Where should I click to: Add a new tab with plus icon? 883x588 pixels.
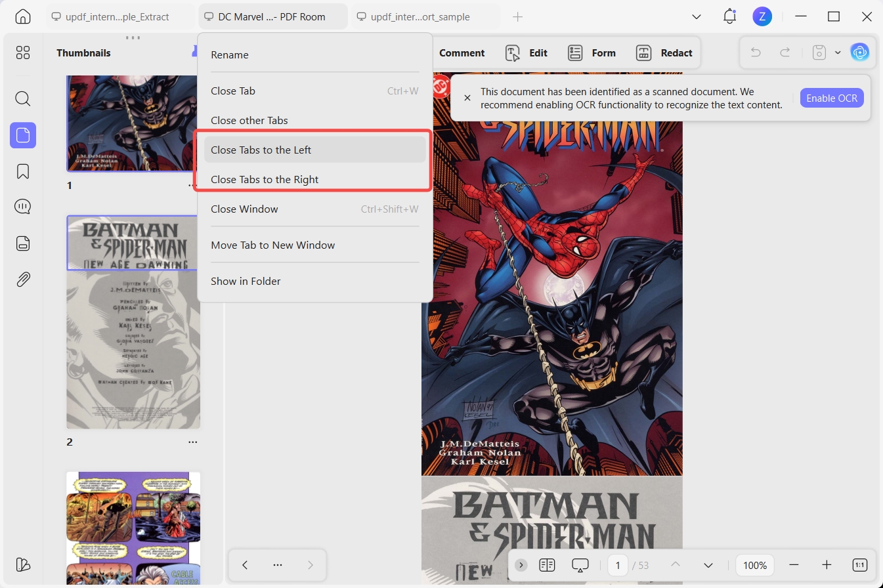pos(517,16)
